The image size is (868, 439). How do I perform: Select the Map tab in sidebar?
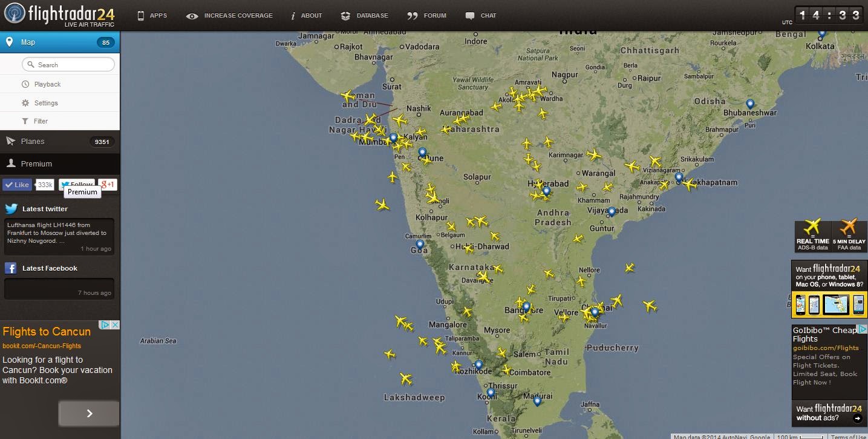click(x=60, y=42)
